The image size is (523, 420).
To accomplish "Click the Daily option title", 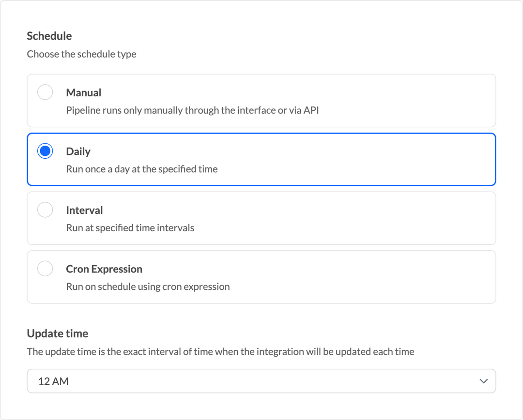I will [78, 151].
